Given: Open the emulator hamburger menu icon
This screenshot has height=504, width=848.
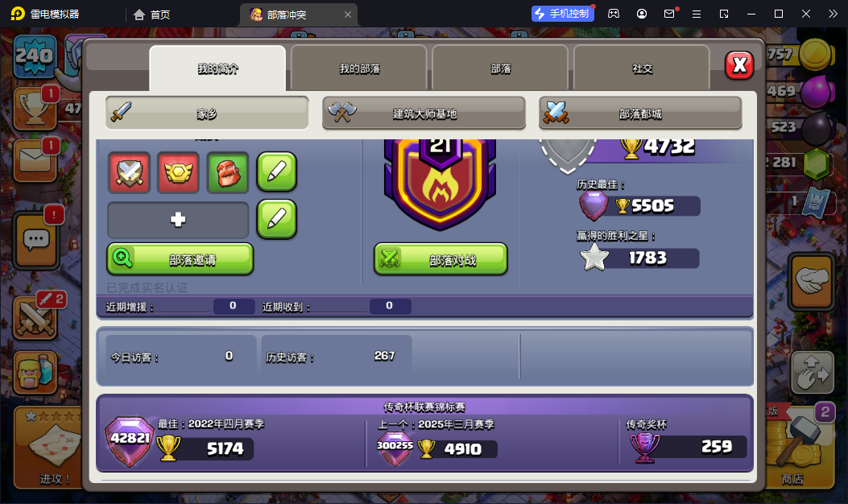Looking at the screenshot, I should (697, 14).
